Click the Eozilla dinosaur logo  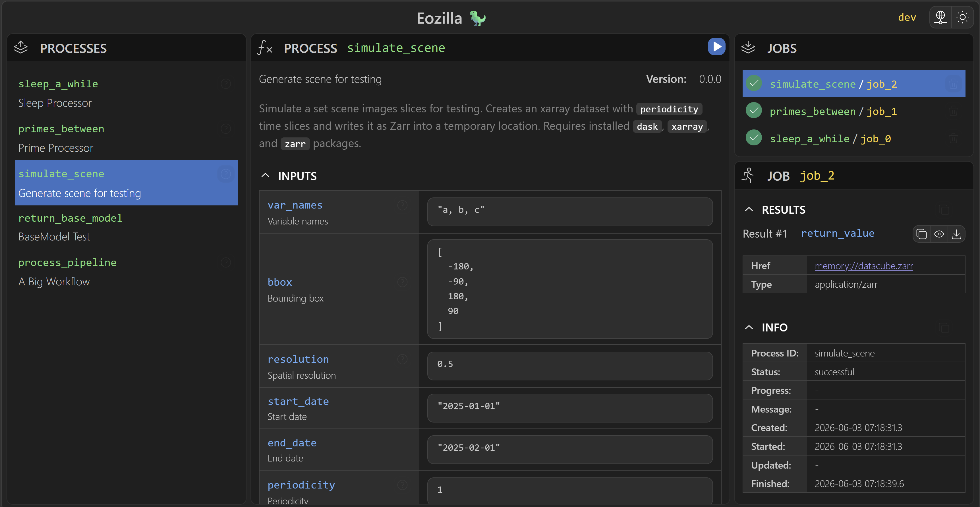click(x=477, y=18)
